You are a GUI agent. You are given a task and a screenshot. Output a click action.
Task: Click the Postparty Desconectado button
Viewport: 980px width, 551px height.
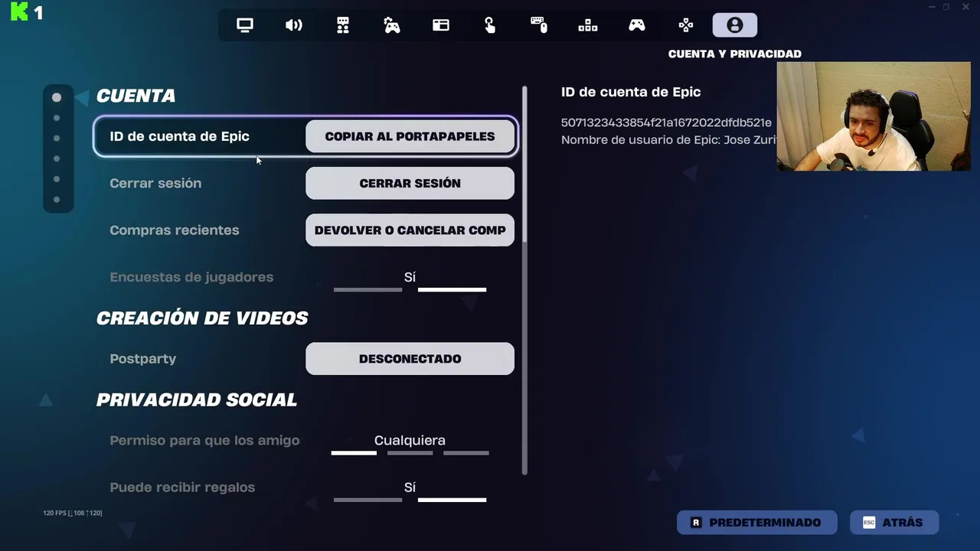tap(410, 359)
